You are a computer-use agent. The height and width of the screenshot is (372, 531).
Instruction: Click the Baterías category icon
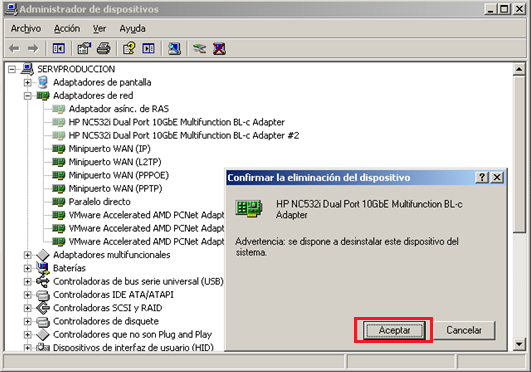[x=43, y=268]
